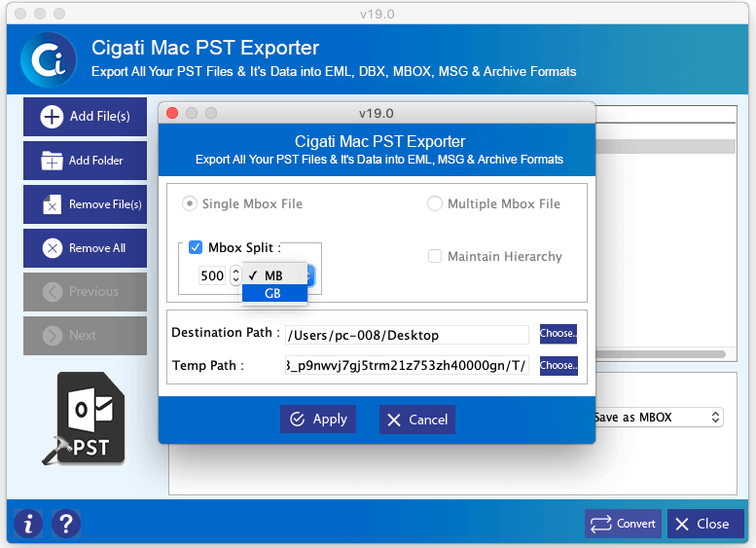Click the Previous arrow icon
This screenshot has height=548, width=756.
[53, 292]
